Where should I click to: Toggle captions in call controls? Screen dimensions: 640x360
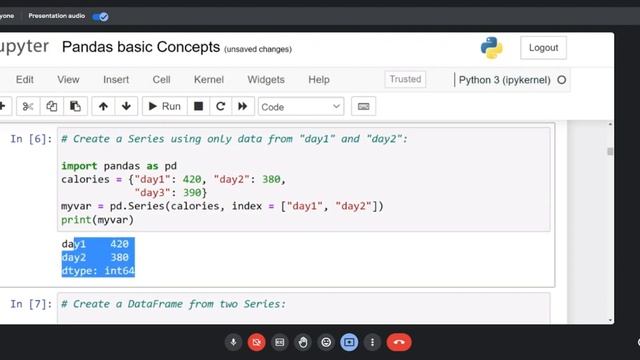tap(280, 342)
